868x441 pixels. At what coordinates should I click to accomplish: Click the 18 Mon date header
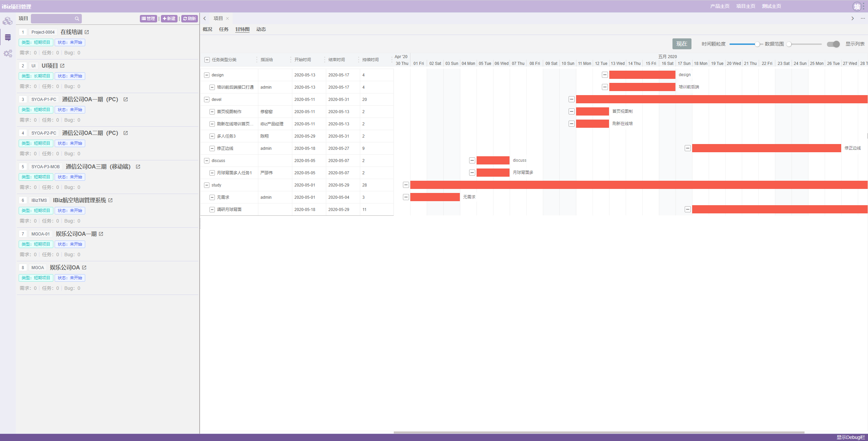coord(701,64)
